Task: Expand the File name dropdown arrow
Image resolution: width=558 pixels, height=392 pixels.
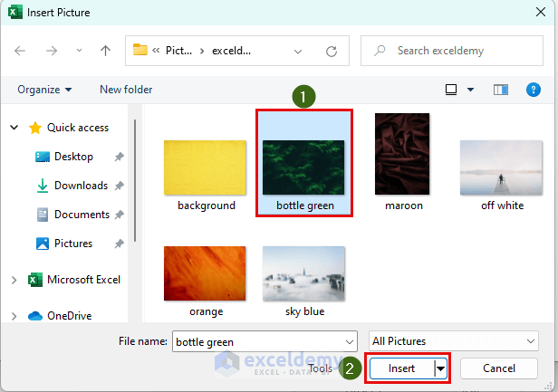Action: point(350,342)
